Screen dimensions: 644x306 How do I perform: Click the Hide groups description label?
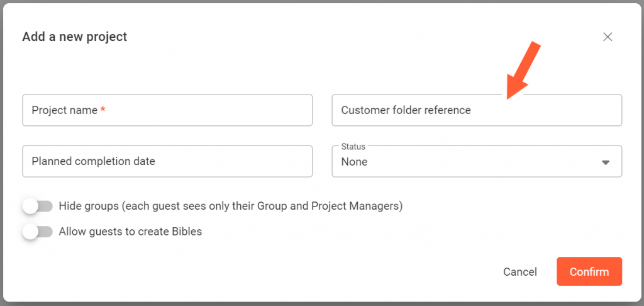(230, 206)
